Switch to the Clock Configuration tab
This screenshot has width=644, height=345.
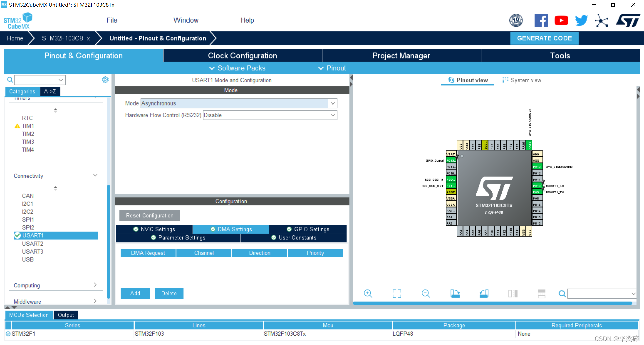coord(243,56)
